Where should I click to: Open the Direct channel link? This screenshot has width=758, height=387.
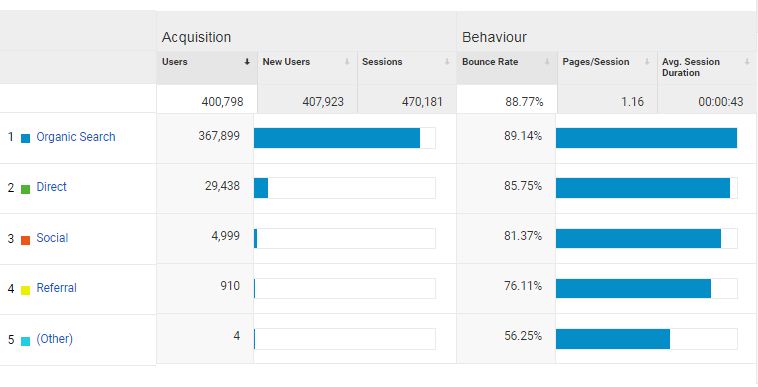click(x=52, y=187)
